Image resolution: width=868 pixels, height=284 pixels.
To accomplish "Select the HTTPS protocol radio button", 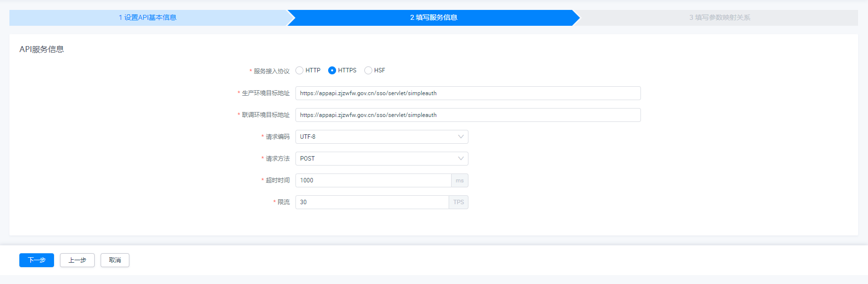I will click(x=332, y=70).
